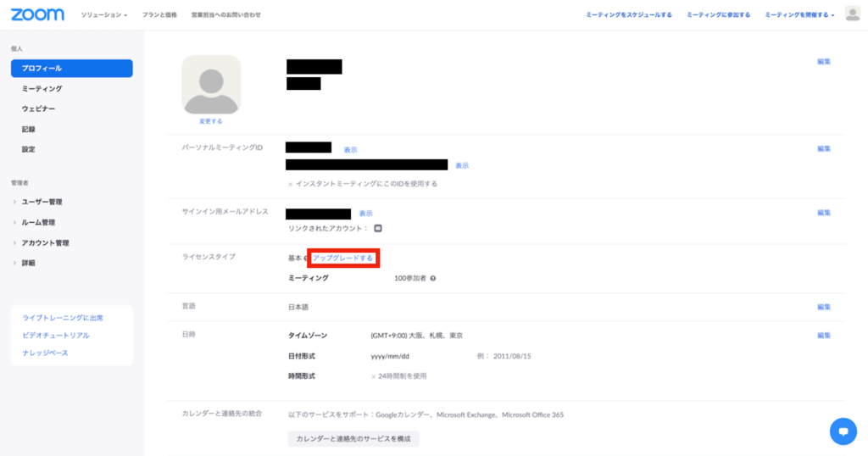
Task: Toggle the 24時間制を使用 option
Action: [374, 375]
